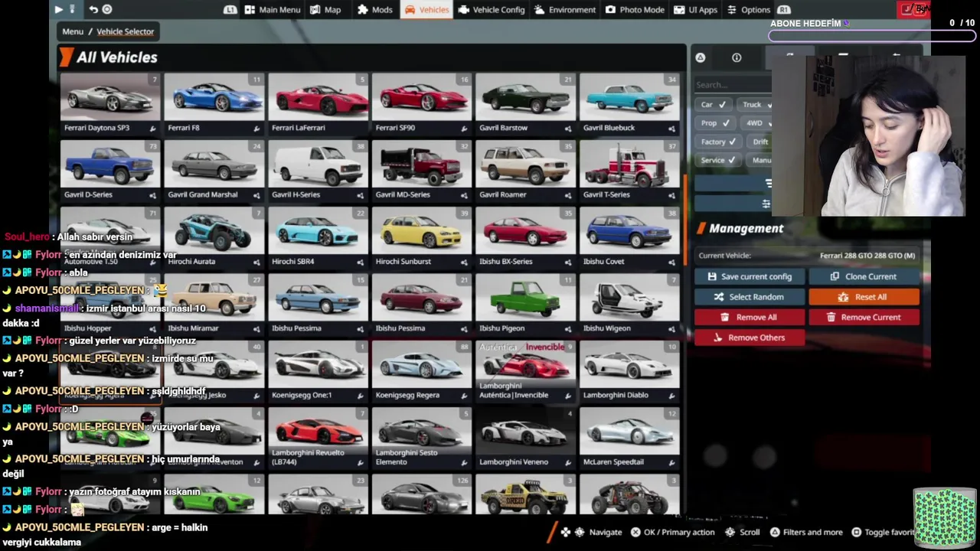Click the L1 shoulder-button icon in top bar
This screenshot has height=551, width=980.
point(230,10)
